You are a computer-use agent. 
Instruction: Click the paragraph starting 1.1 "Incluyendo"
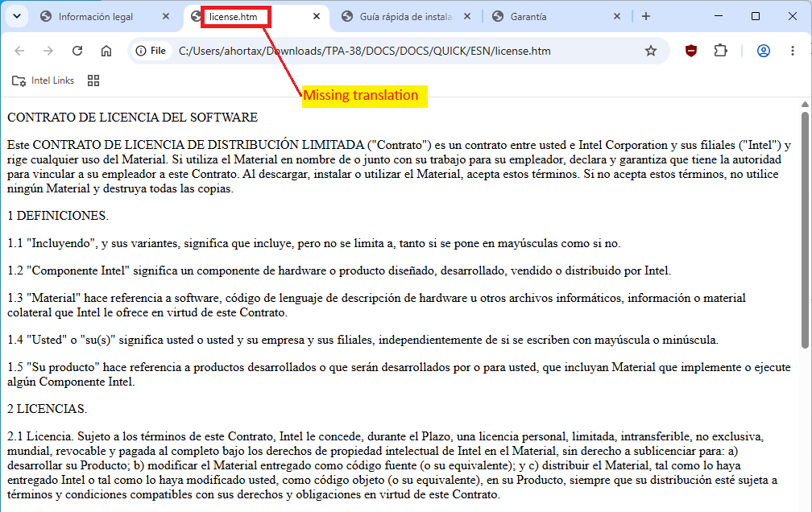[314, 243]
